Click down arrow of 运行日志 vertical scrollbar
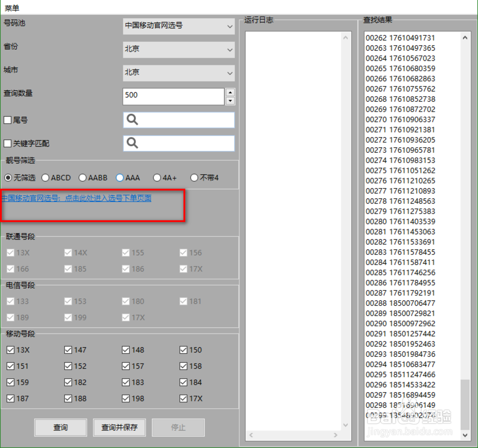The height and width of the screenshot is (448, 478). [346, 425]
